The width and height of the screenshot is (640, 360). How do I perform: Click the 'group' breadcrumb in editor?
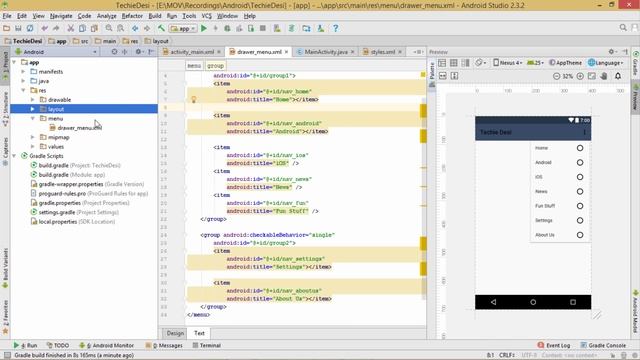click(x=215, y=66)
